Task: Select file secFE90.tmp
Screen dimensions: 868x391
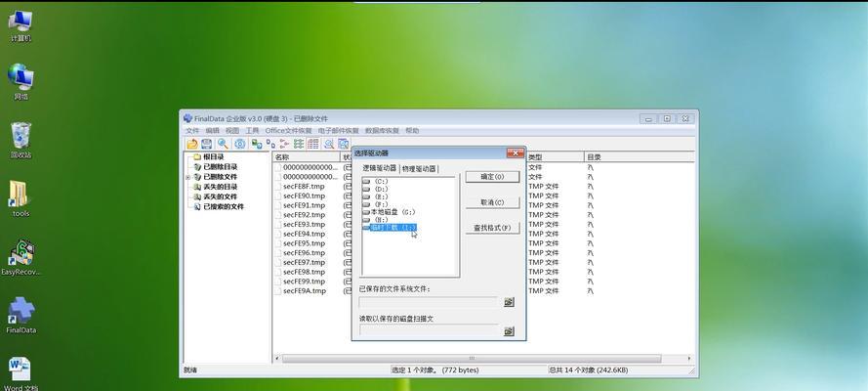Action: 304,195
